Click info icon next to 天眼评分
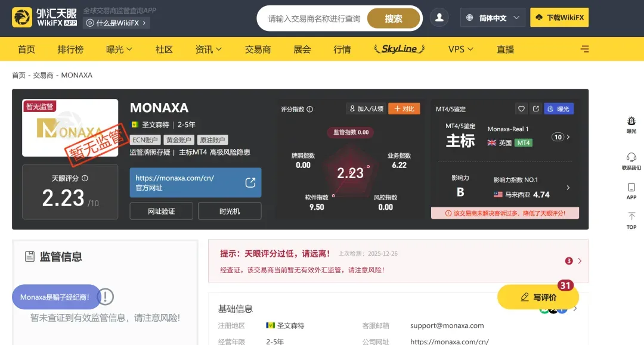 (85, 178)
